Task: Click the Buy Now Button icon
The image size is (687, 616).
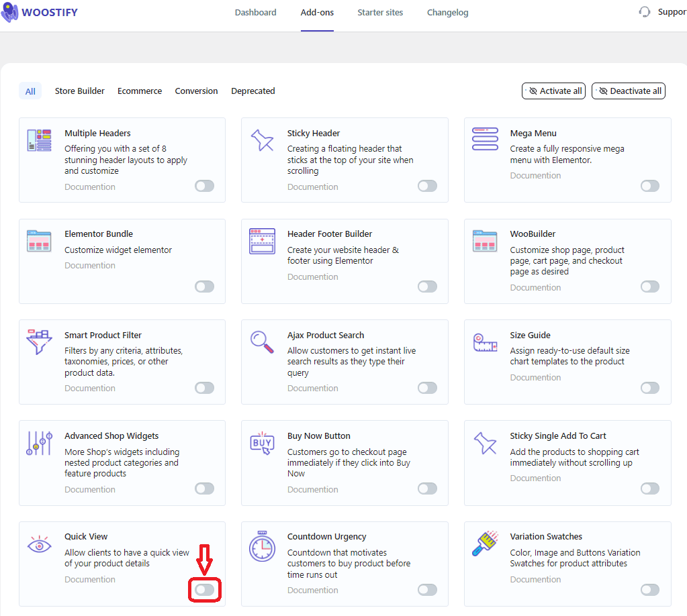Action: tap(262, 443)
